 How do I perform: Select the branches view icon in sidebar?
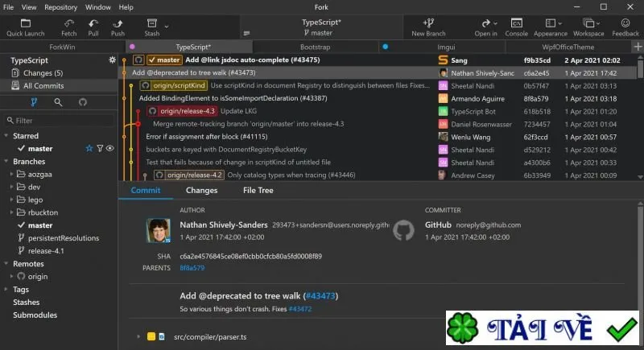point(34,102)
